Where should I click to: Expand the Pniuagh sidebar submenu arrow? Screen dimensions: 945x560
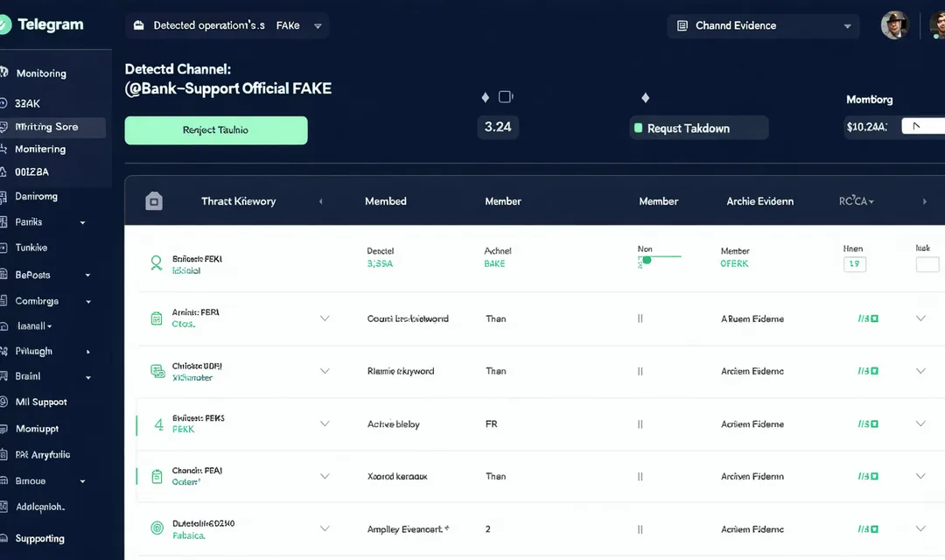(88, 352)
